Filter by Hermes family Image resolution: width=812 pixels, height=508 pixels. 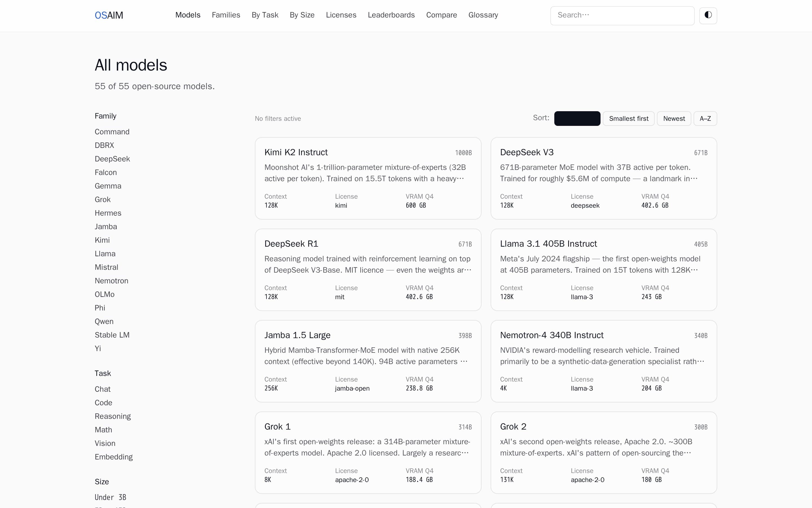[x=108, y=213]
